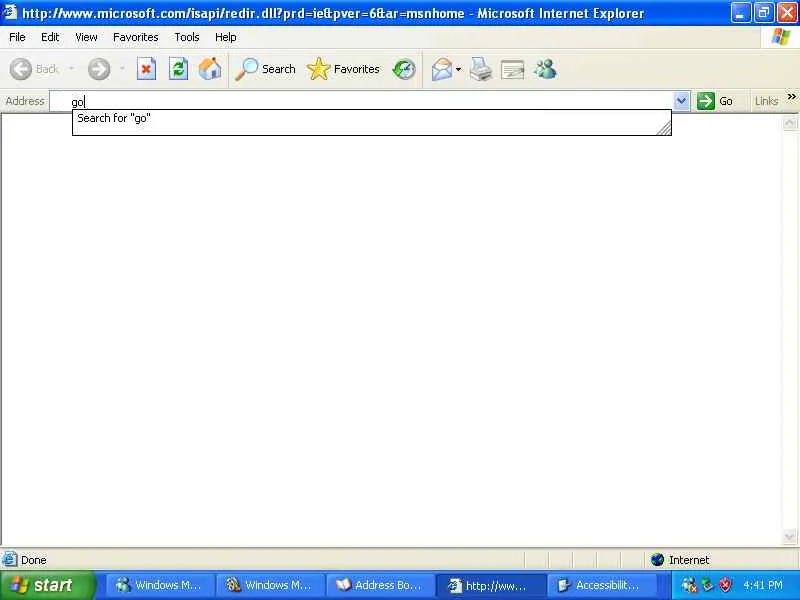Open the Favorites menu

pyautogui.click(x=136, y=37)
